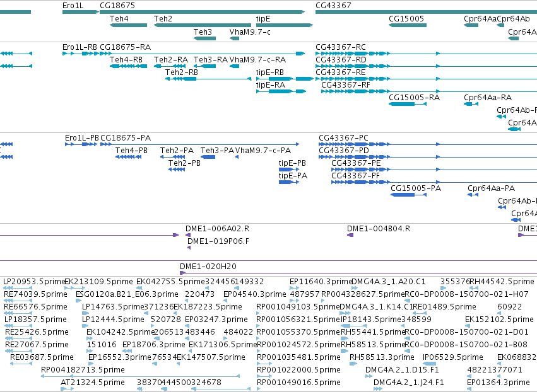Select the CG15005-RA transcript label
The width and height of the screenshot is (537, 392).
tap(415, 98)
